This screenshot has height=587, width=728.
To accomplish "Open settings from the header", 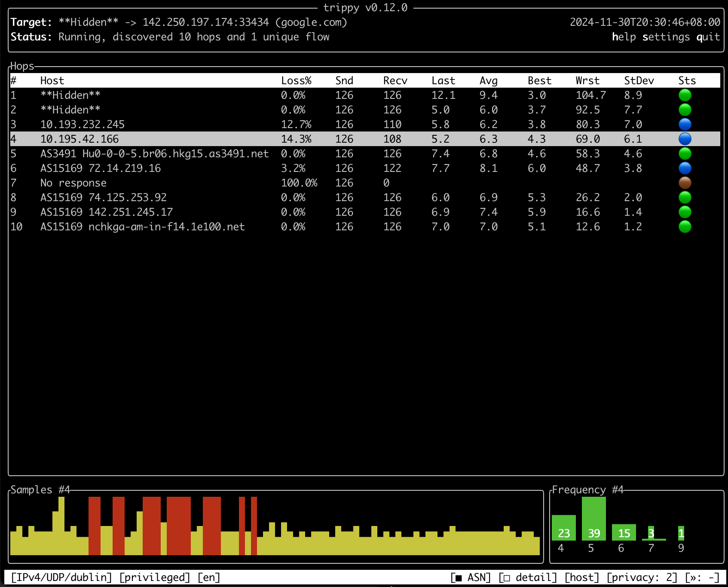I will [x=666, y=37].
